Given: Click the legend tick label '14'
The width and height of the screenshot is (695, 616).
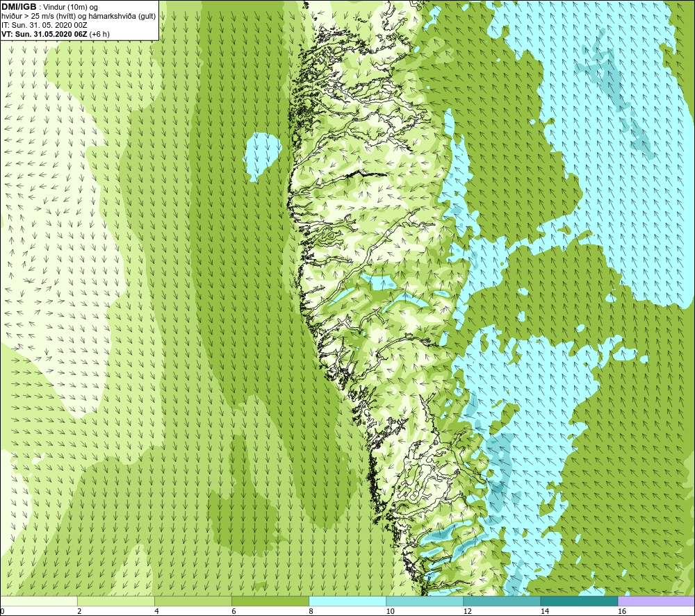Looking at the screenshot, I should coord(544,611).
